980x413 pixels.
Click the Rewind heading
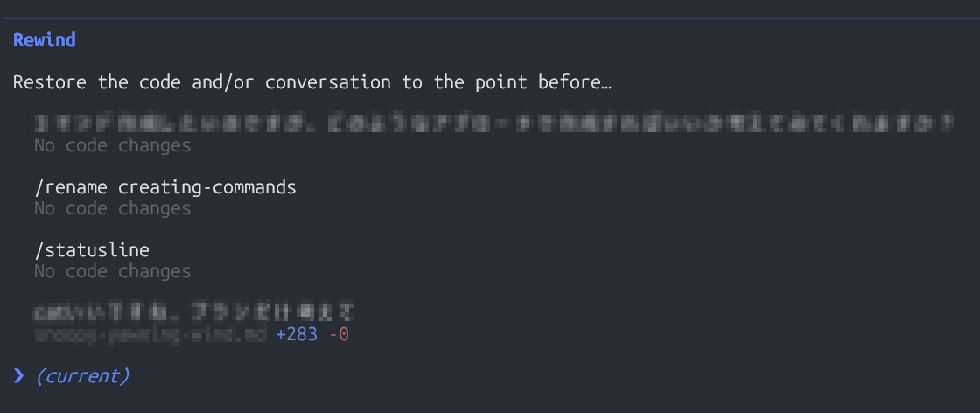45,40
